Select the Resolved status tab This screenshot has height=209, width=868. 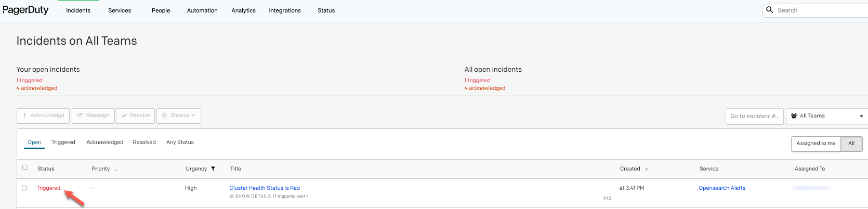click(x=144, y=142)
